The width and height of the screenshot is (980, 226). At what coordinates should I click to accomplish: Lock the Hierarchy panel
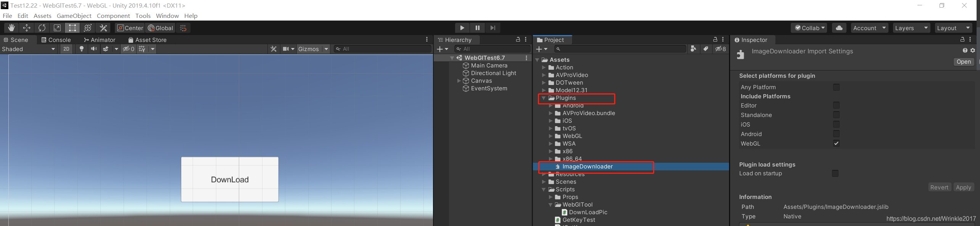[x=518, y=40]
